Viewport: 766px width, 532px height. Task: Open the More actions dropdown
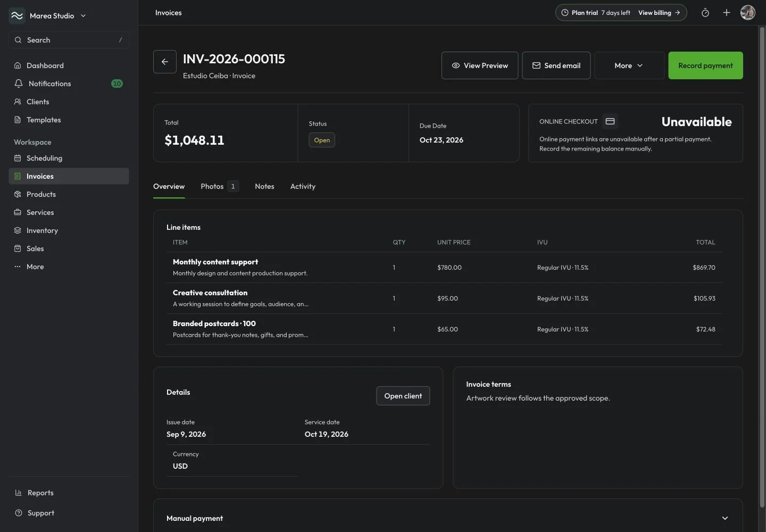click(629, 65)
